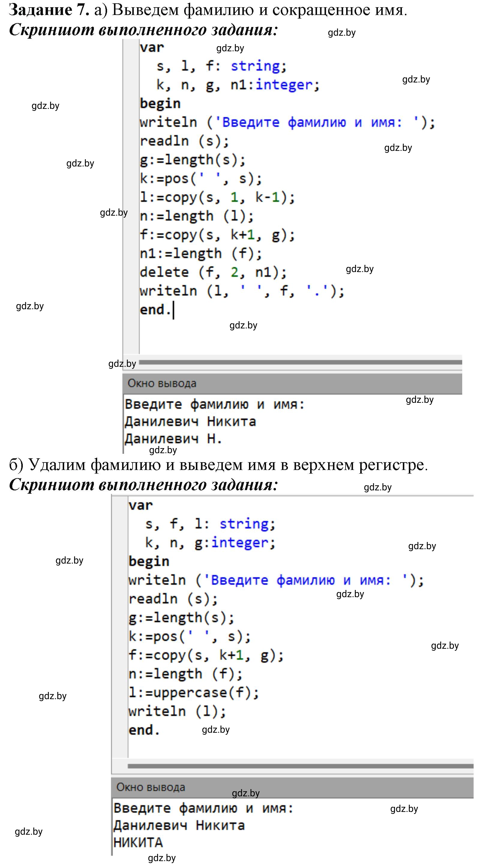Image resolution: width=482 pixels, height=868 pixels.
Task: Click the 'Данилевич Никита' input line in the second output window
Action: tap(179, 825)
